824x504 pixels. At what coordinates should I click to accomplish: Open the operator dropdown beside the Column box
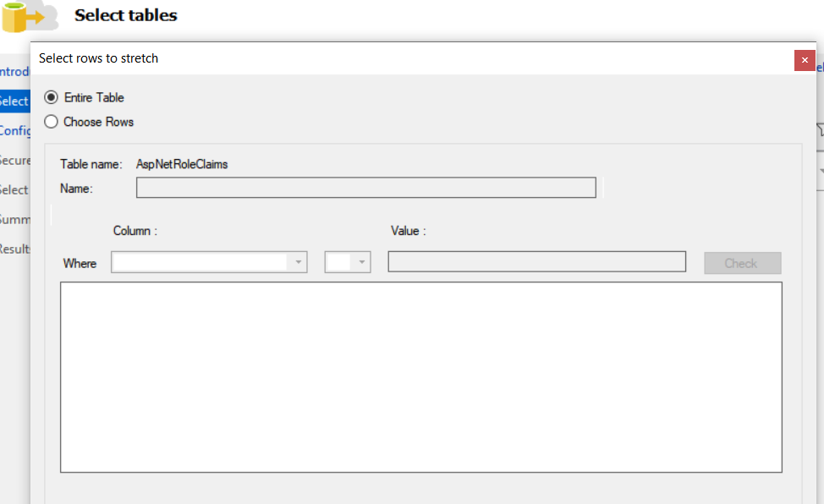coord(348,262)
